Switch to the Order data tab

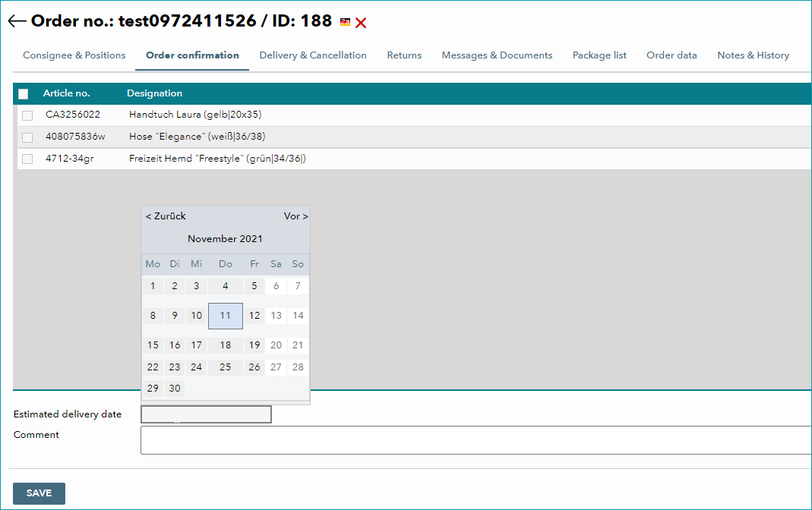click(671, 55)
